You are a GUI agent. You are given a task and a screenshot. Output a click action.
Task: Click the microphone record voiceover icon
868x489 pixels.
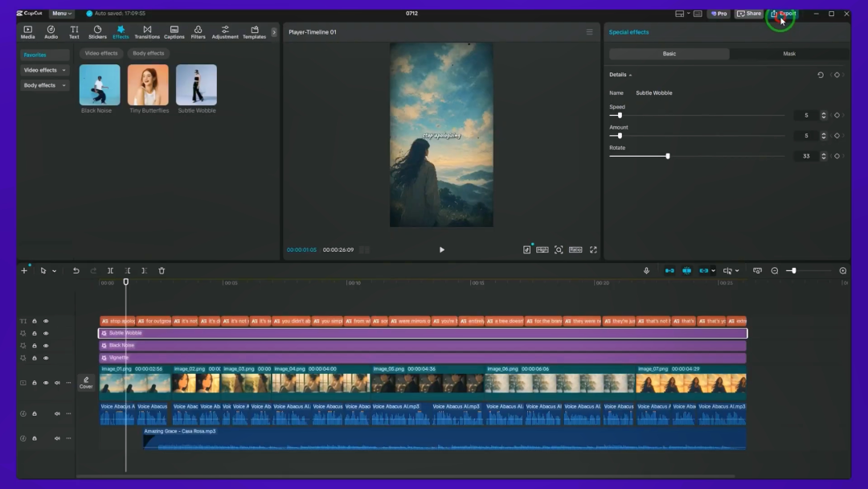646,271
